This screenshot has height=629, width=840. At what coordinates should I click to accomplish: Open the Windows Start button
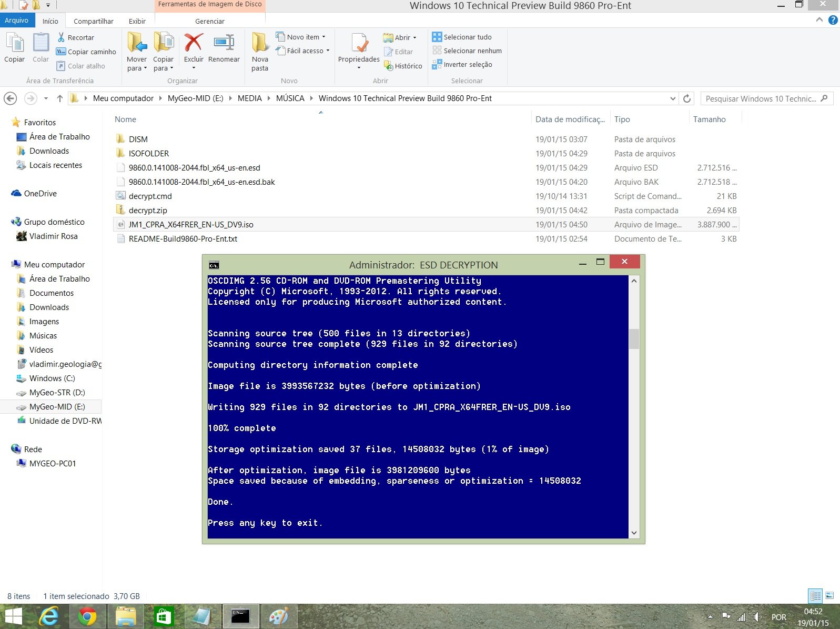pos(13,616)
